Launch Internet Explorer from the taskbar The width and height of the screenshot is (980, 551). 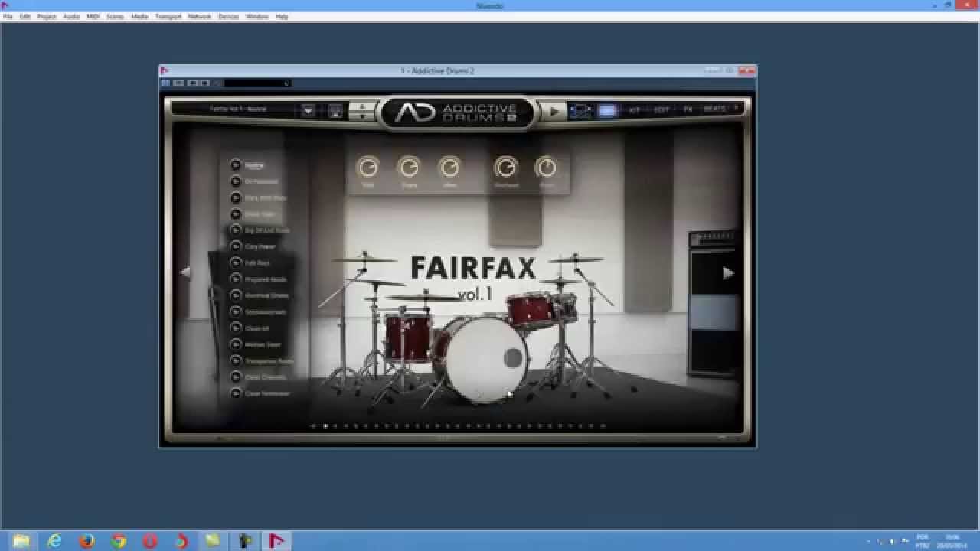pyautogui.click(x=54, y=541)
